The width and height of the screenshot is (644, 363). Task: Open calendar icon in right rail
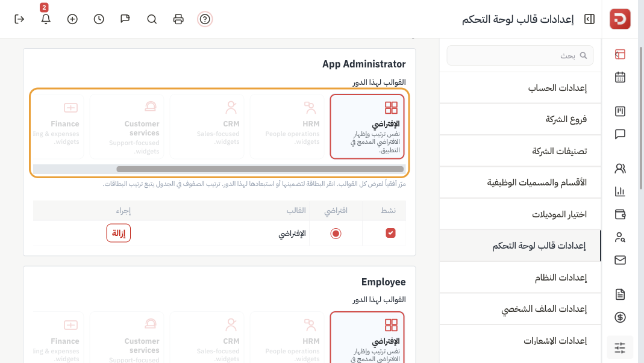[x=620, y=77]
